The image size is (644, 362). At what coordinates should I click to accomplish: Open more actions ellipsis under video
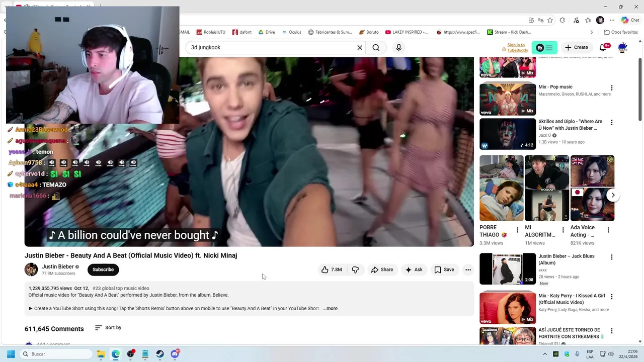click(x=468, y=269)
